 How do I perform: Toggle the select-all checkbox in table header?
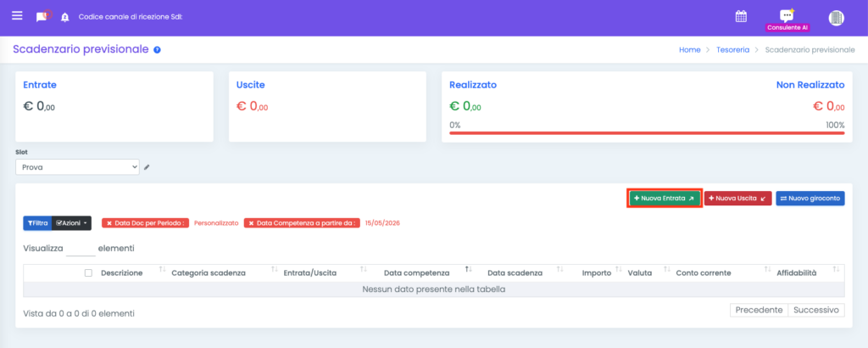point(88,272)
